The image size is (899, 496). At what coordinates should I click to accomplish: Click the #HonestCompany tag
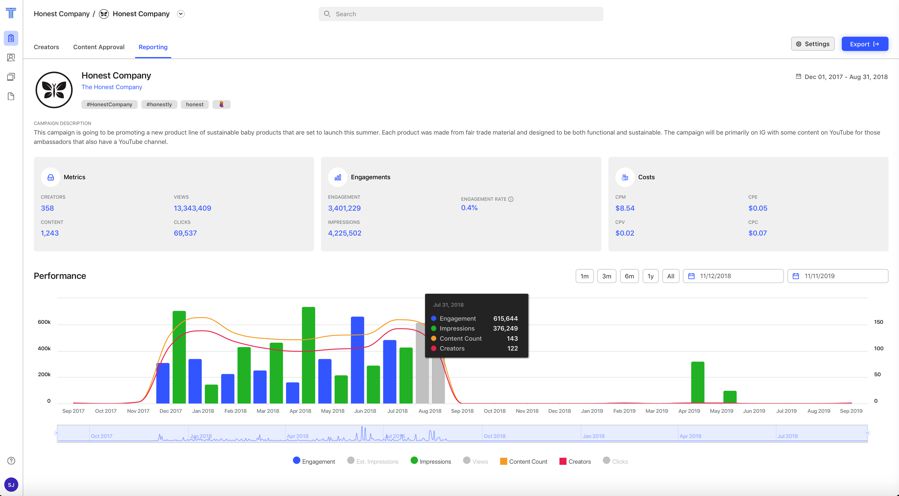(x=110, y=104)
